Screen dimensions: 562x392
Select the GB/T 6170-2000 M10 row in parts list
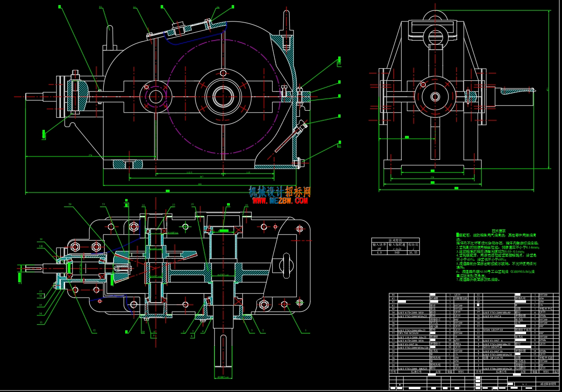click(x=432, y=313)
